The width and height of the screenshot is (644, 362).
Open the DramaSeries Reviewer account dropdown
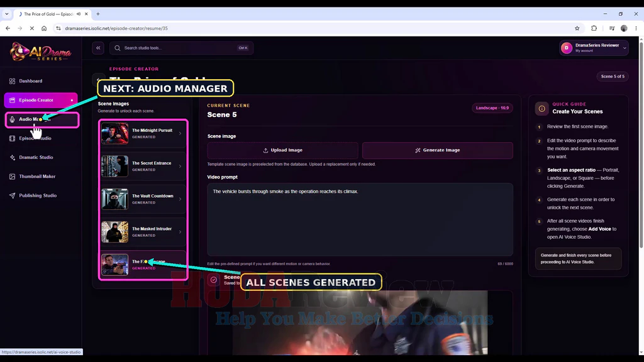[594, 48]
